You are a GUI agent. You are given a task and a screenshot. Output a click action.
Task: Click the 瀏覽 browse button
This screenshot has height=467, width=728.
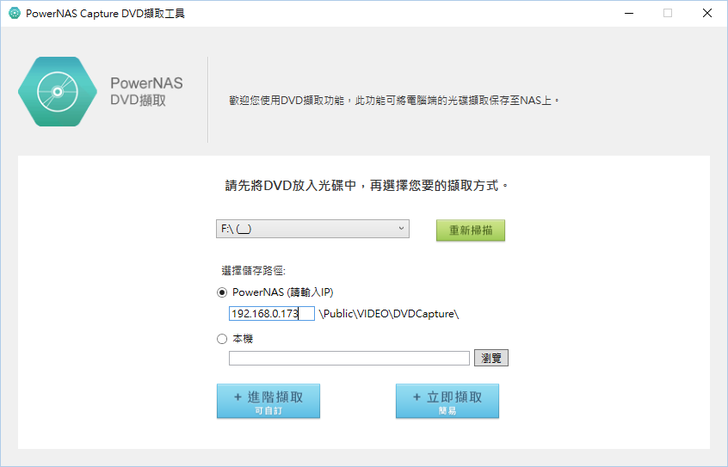tap(491, 358)
